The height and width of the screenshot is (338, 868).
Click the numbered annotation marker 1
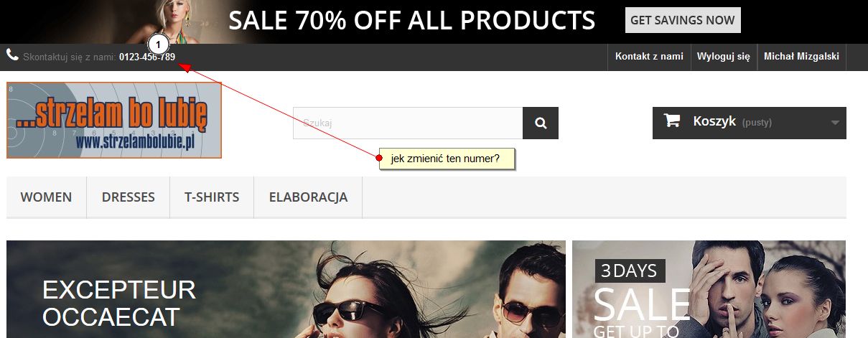point(159,44)
